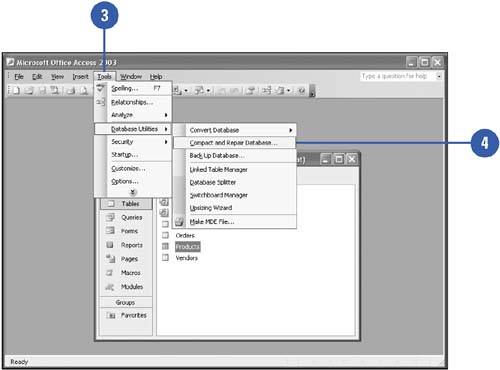Screen dimensions: 500x370
Task: Click the New database toolbar icon
Action: point(16,90)
